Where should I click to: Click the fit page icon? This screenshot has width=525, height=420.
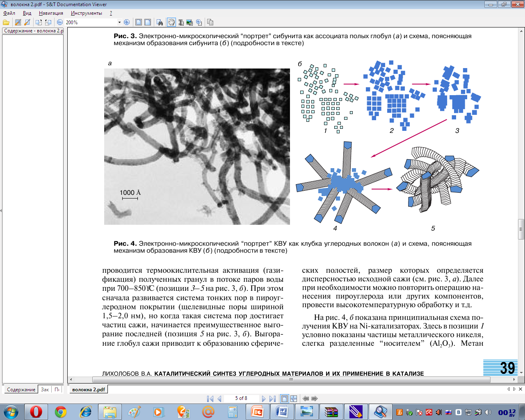(139, 22)
